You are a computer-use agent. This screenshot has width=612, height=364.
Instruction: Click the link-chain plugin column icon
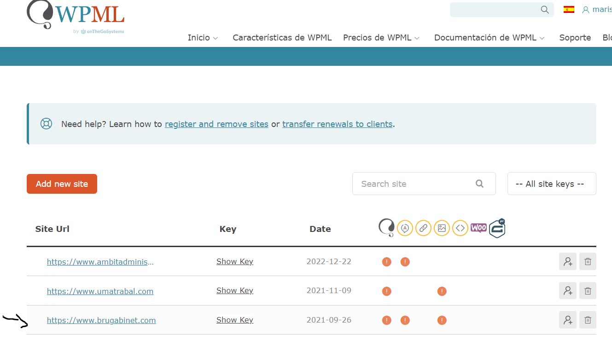(423, 227)
